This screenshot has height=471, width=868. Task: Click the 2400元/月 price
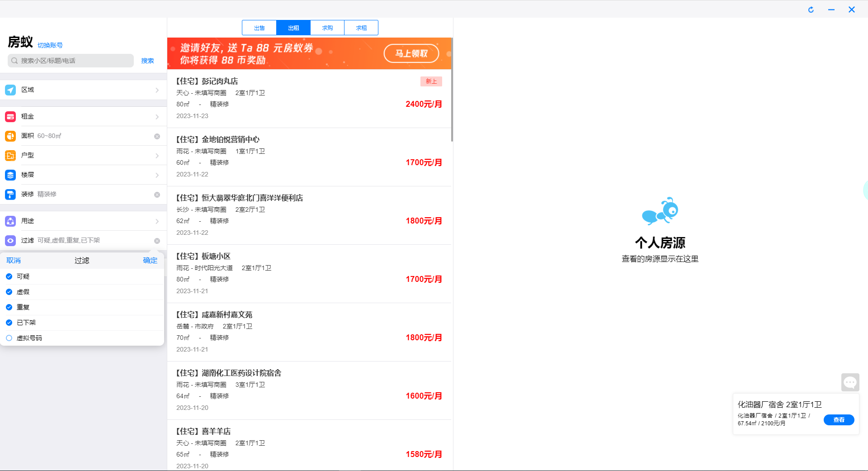point(424,104)
